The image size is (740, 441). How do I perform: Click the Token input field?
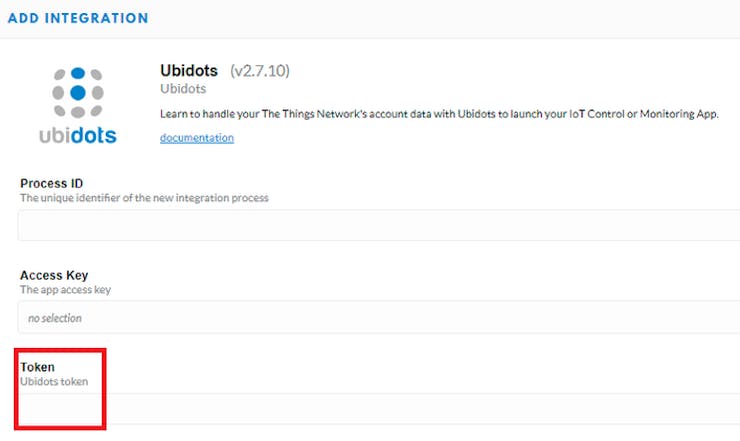(x=420, y=408)
